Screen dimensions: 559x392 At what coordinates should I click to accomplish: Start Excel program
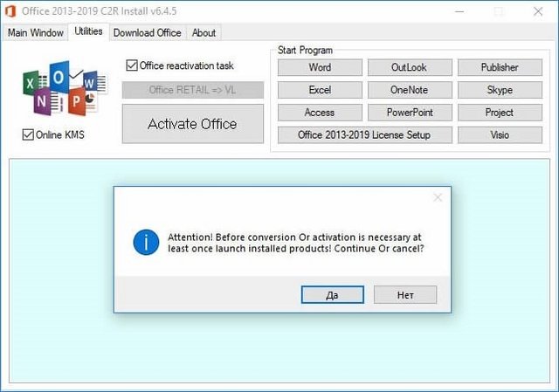[320, 90]
